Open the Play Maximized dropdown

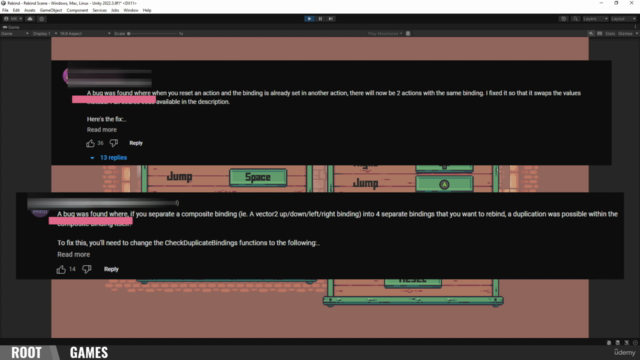pos(385,33)
